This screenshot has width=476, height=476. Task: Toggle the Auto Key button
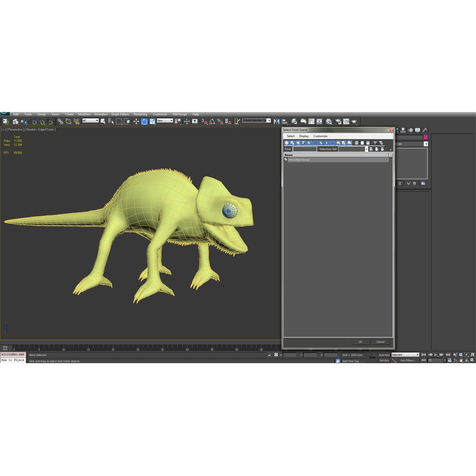[384, 355]
